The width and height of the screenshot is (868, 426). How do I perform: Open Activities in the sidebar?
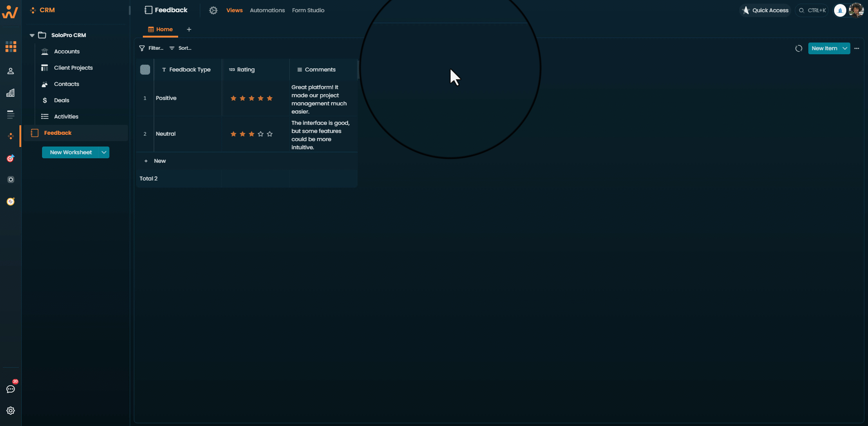click(66, 117)
